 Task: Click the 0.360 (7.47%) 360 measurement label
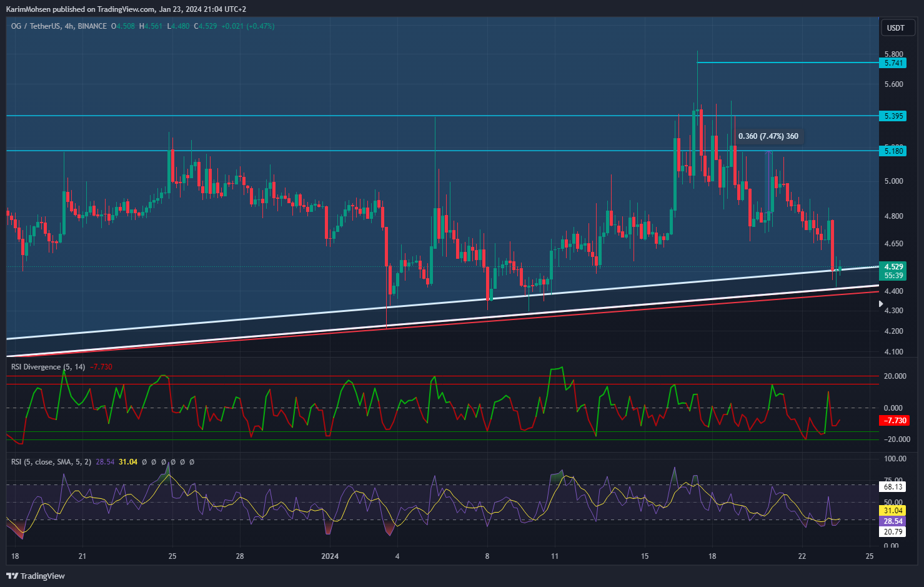pos(768,136)
